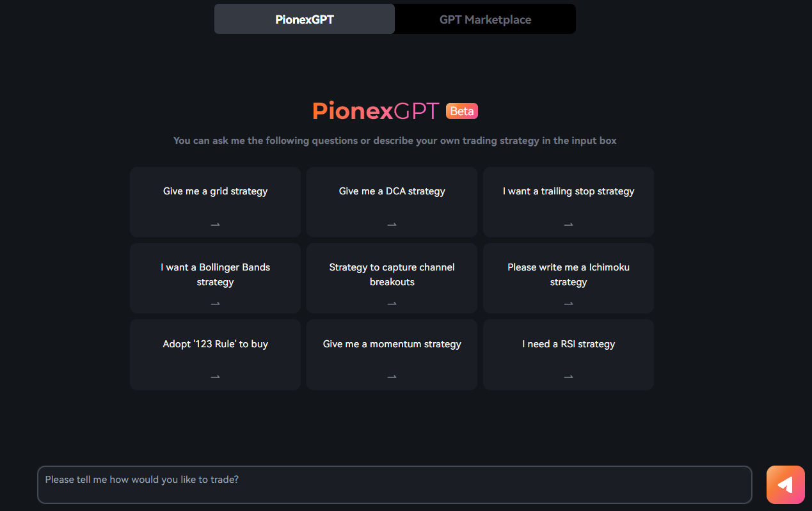Click the Beta badge next to PionexGPT

(x=462, y=111)
